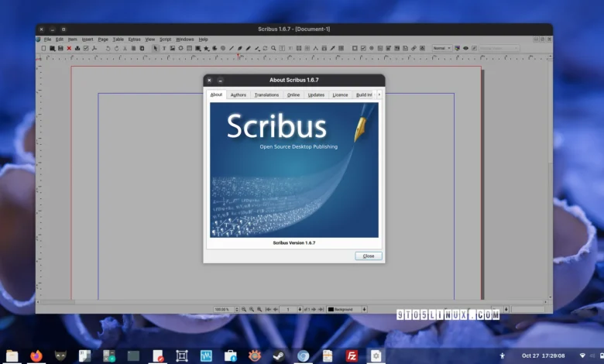Insert a PDF Push Button
Viewport: 604px width, 364px height.
(x=355, y=48)
